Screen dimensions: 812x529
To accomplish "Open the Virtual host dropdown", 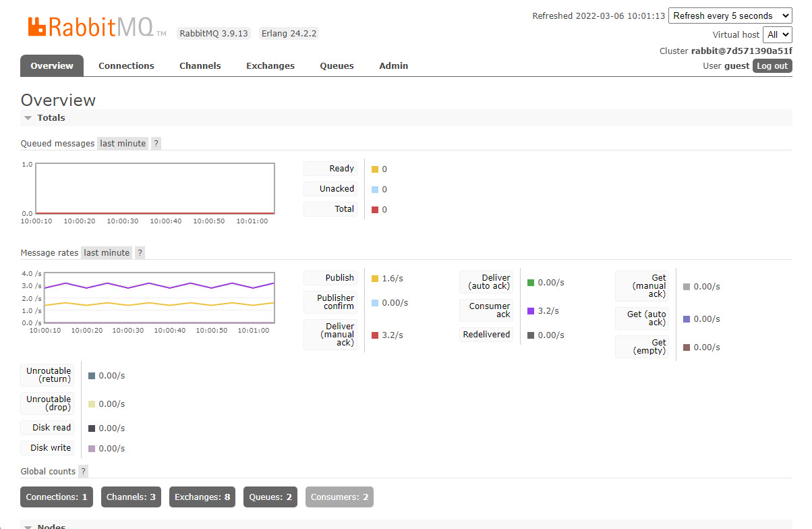I will coord(777,34).
